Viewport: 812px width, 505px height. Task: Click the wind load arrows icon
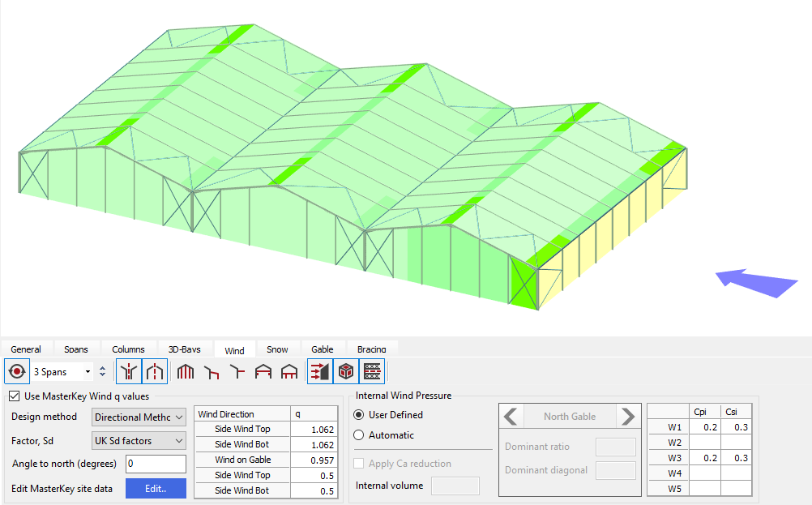click(x=320, y=371)
